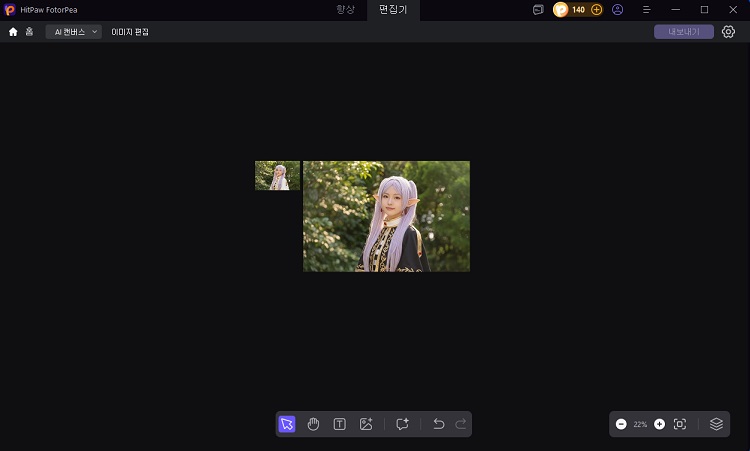Undo the last action
Viewport: 750px width, 451px height.
tap(439, 424)
